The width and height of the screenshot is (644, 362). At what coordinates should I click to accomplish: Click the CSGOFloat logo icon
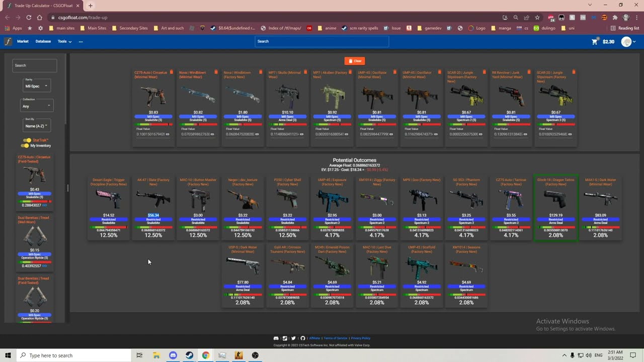click(8, 41)
